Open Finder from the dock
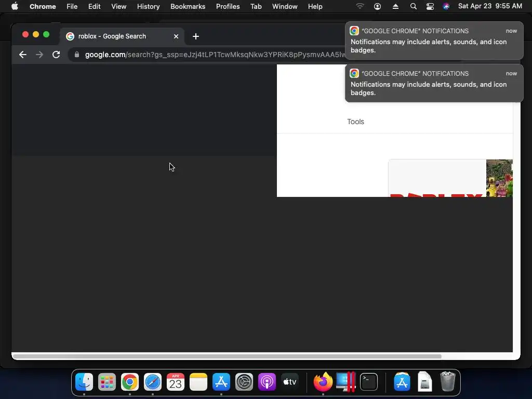Image resolution: width=532 pixels, height=399 pixels. (x=84, y=382)
